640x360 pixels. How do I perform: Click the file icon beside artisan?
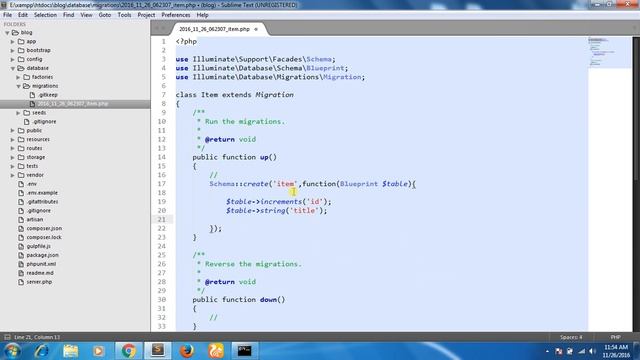click(21, 220)
